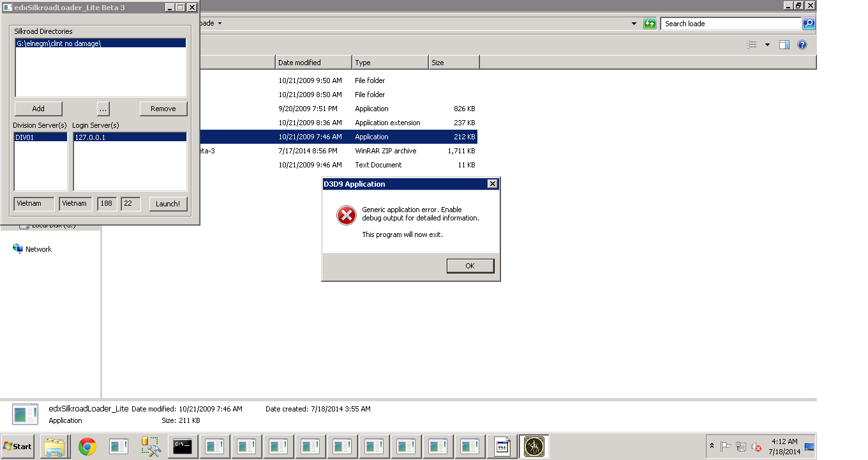
Task: Click the Network label in the navigation pane
Action: click(38, 249)
